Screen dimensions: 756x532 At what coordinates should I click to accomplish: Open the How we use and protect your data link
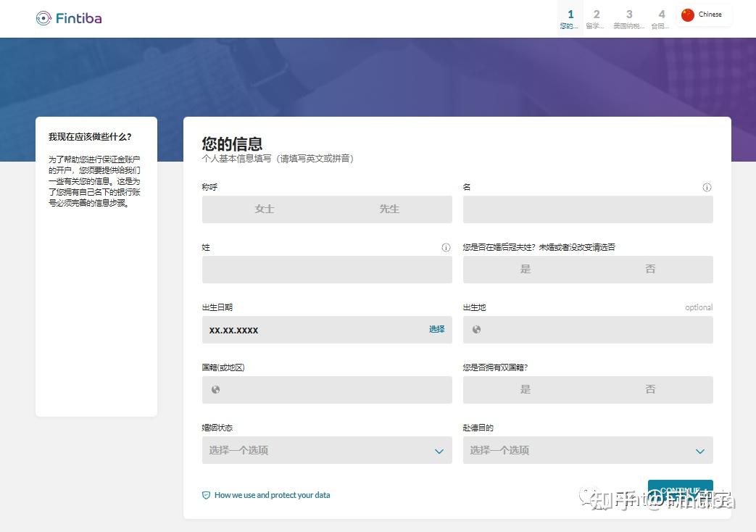tap(271, 495)
